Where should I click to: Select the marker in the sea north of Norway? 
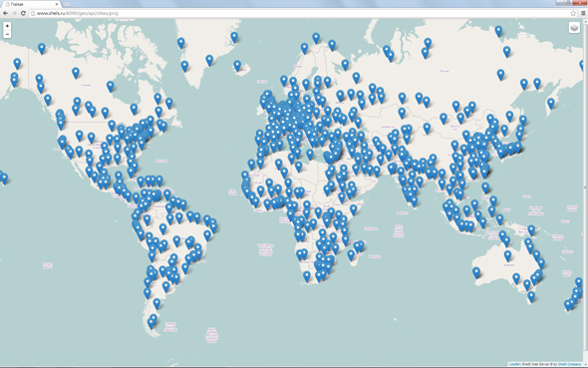point(316,38)
